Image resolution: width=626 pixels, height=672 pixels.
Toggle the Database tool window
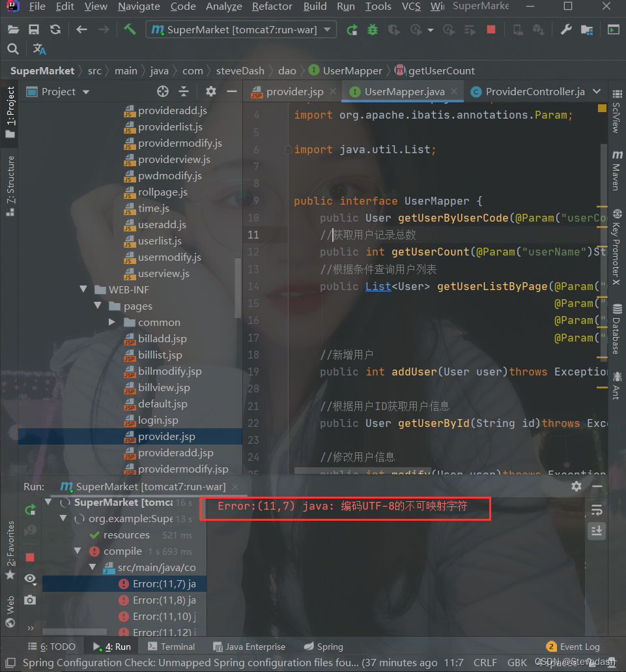(x=617, y=329)
